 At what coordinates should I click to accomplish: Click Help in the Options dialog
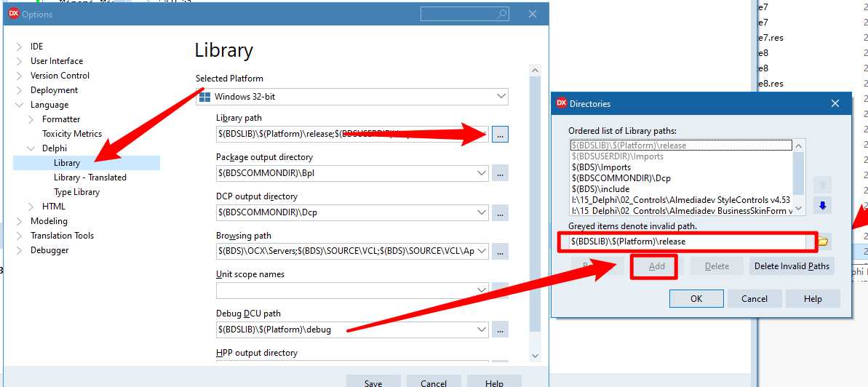coord(494,382)
